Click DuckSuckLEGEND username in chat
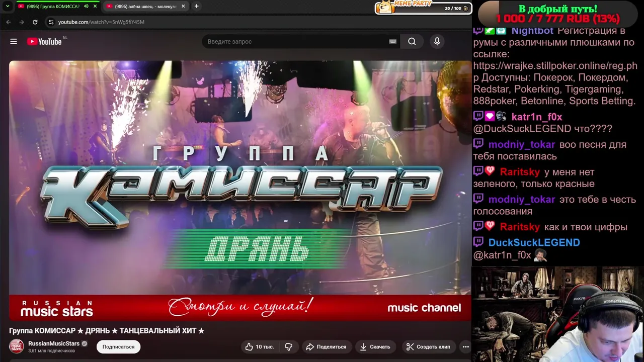 (x=534, y=243)
